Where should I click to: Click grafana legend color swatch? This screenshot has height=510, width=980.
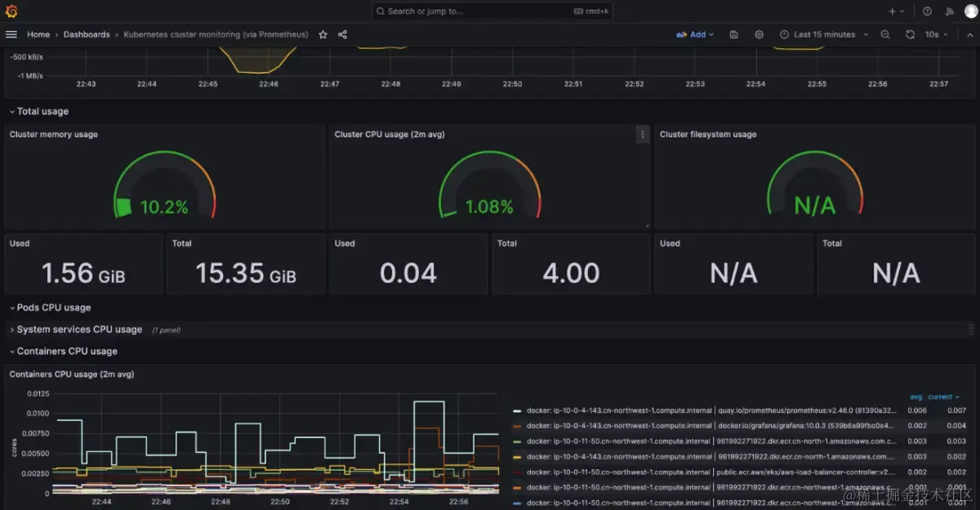click(517, 426)
